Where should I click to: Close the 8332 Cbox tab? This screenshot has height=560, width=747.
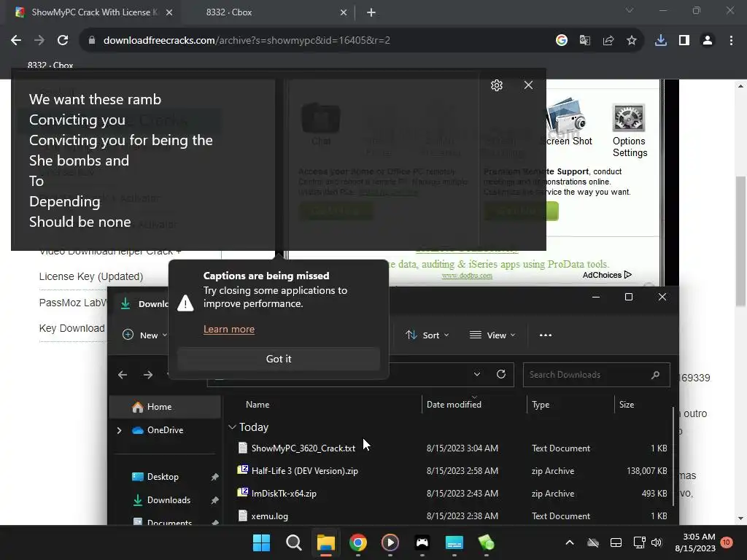point(344,13)
